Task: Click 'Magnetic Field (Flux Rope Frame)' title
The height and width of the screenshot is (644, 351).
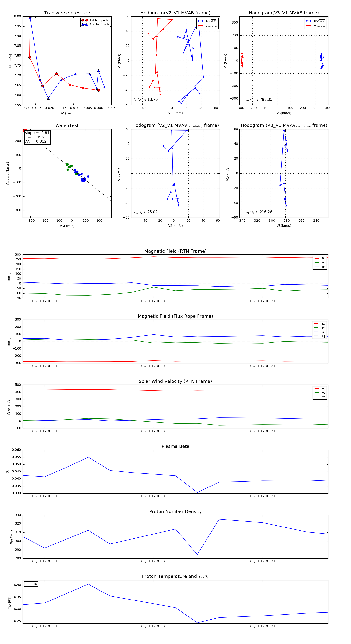Action: 175,316
